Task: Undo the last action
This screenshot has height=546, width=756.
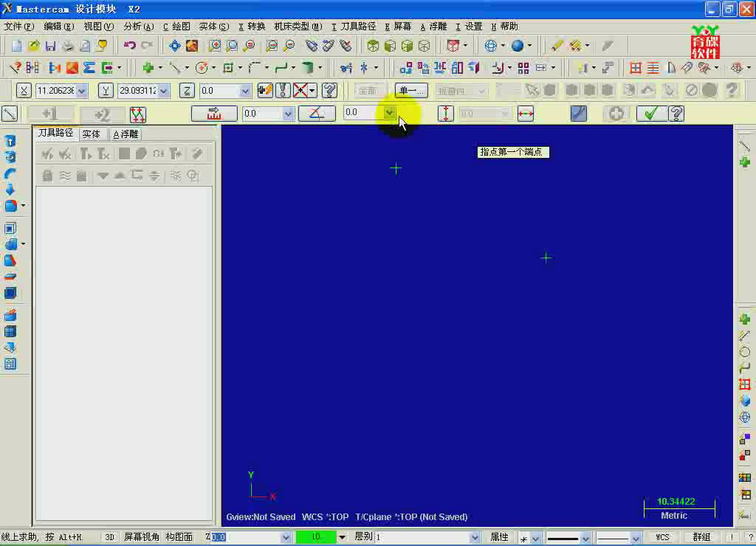Action: (130, 46)
